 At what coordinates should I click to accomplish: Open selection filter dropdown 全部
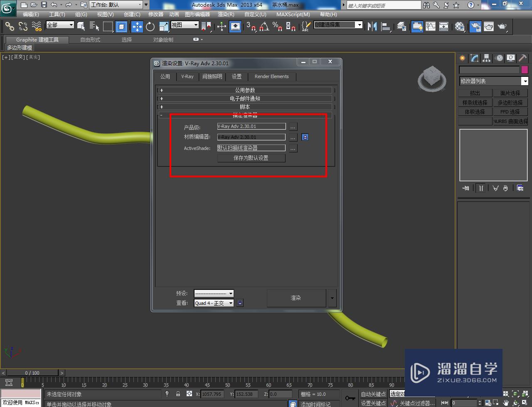(x=60, y=25)
